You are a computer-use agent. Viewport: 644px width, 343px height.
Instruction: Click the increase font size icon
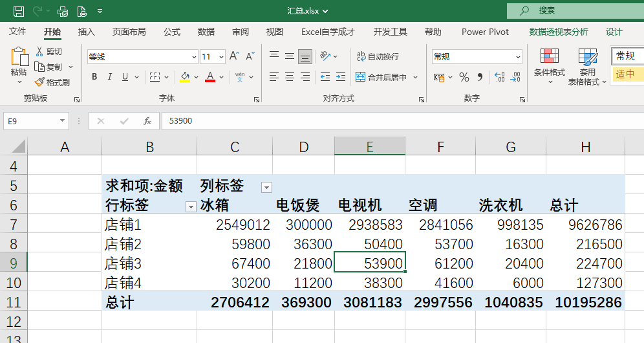pyautogui.click(x=234, y=56)
